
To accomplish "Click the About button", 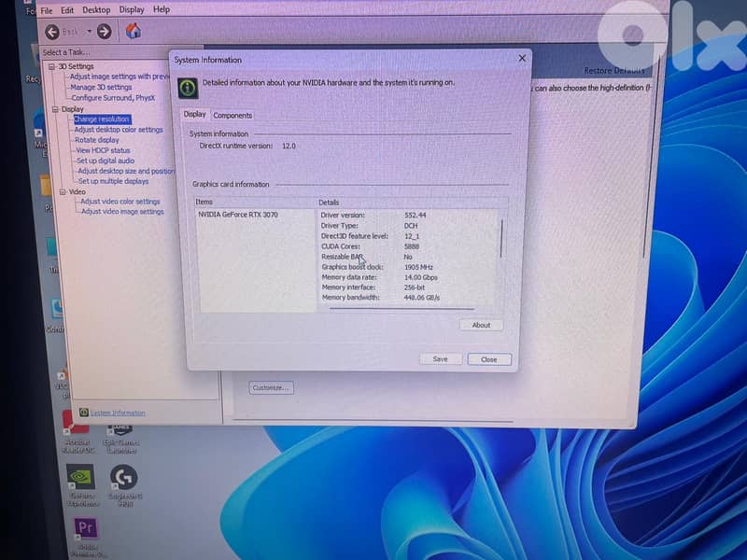I will pos(481,325).
